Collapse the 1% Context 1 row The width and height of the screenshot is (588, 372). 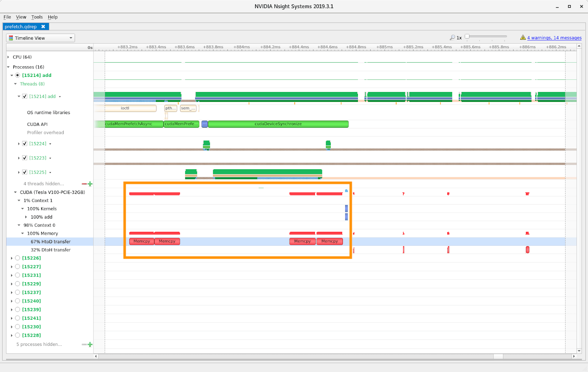click(19, 201)
